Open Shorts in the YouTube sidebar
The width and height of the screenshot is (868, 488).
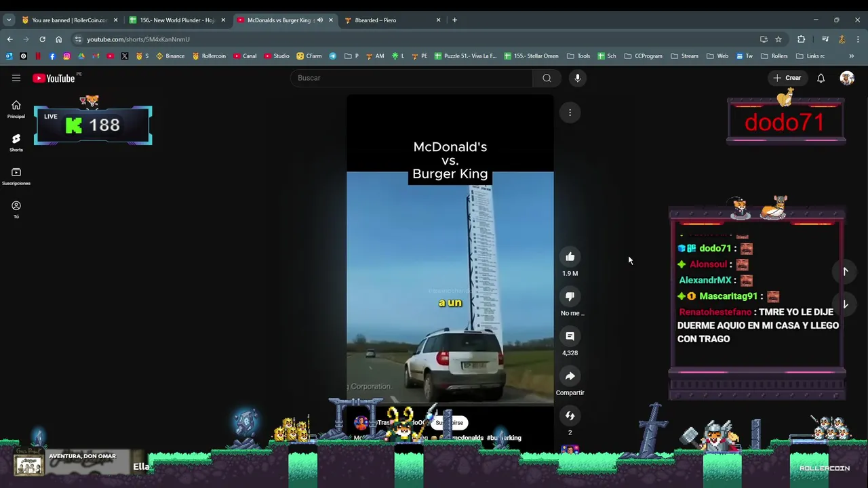coord(16,142)
